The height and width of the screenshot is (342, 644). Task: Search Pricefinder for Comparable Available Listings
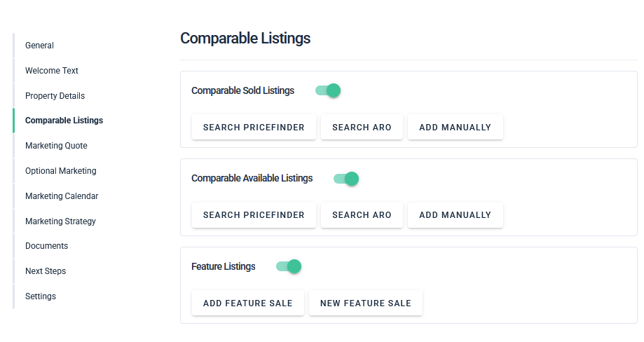click(x=254, y=215)
